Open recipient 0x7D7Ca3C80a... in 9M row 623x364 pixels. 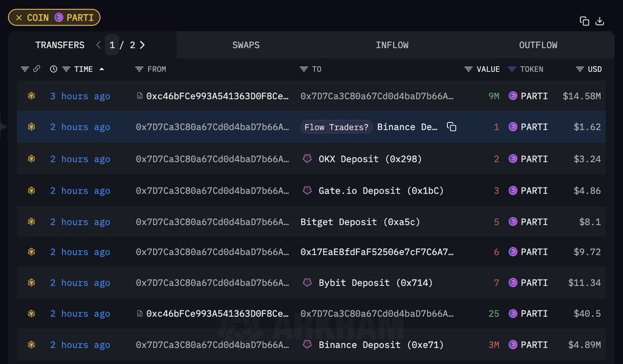point(377,96)
